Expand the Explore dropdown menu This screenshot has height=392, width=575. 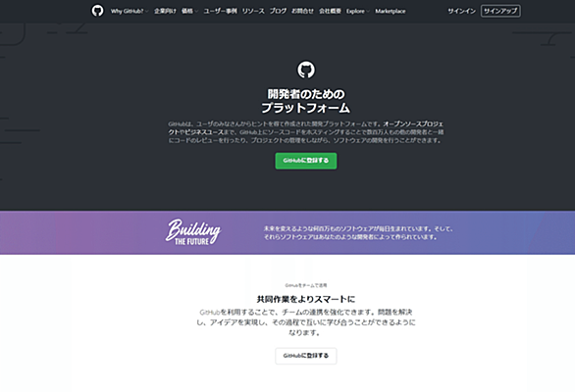point(357,11)
